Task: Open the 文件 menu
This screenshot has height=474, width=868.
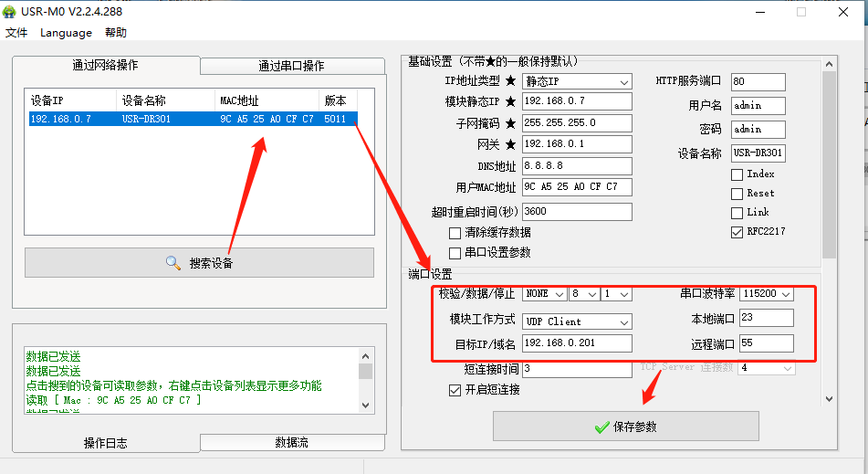Action: [16, 33]
